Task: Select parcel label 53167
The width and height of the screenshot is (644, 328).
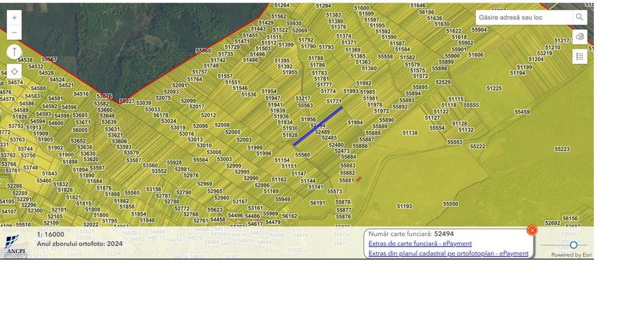Action: click(x=240, y=202)
